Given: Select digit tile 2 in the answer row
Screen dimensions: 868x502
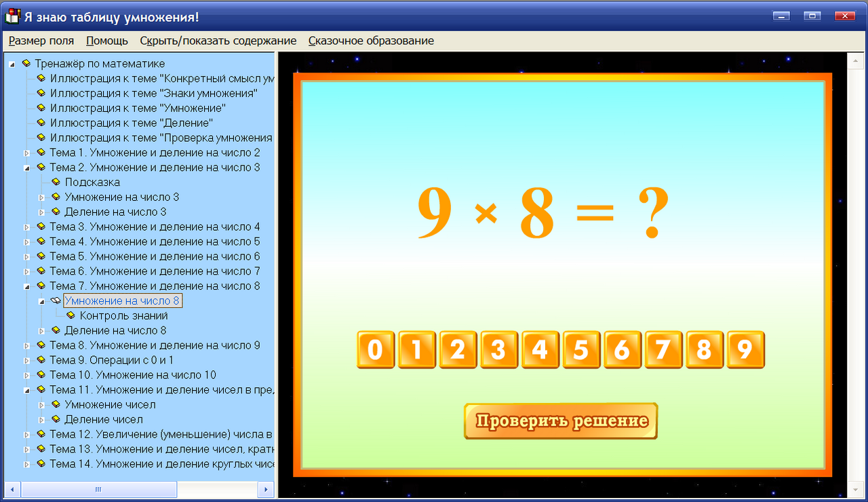Looking at the screenshot, I should [x=458, y=350].
